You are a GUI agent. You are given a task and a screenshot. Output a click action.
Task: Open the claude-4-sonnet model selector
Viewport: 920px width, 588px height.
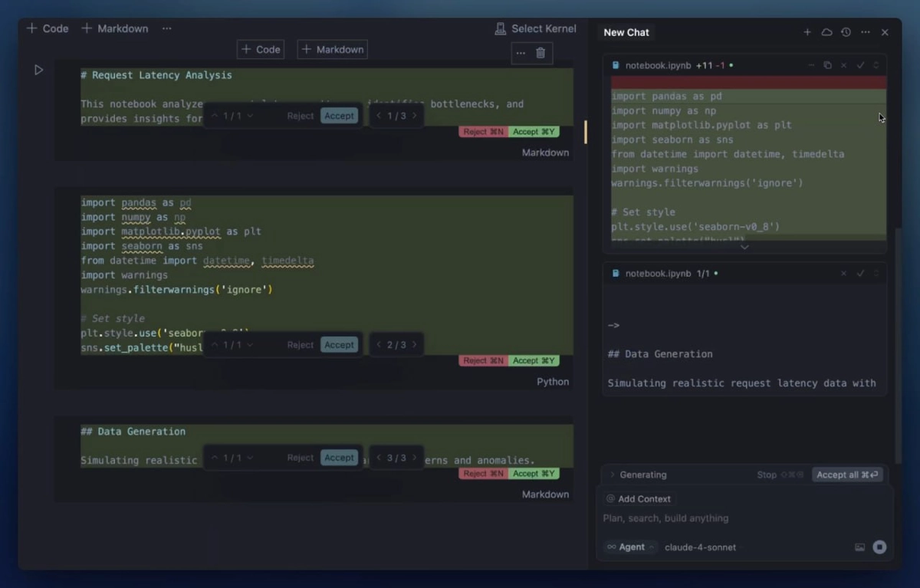700,547
